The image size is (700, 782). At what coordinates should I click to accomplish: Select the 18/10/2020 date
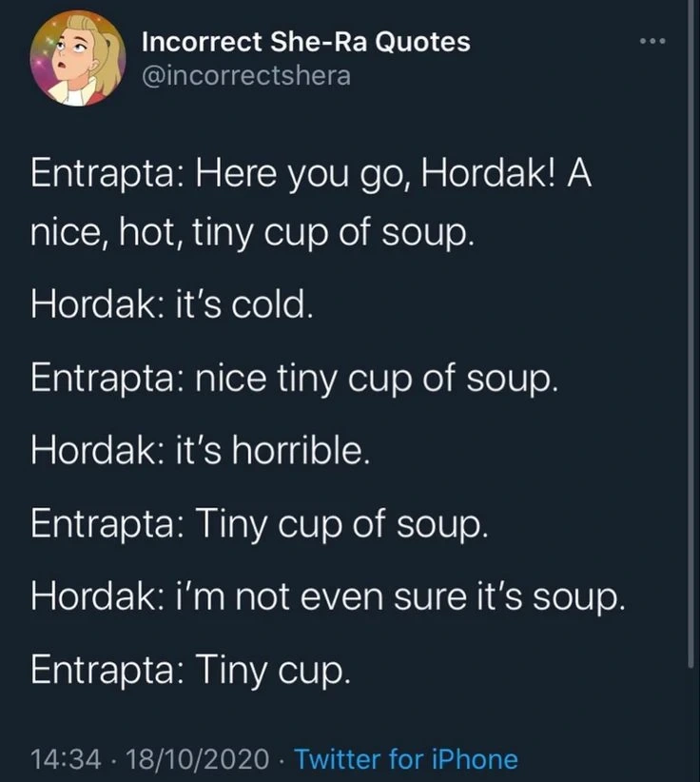[x=198, y=759]
